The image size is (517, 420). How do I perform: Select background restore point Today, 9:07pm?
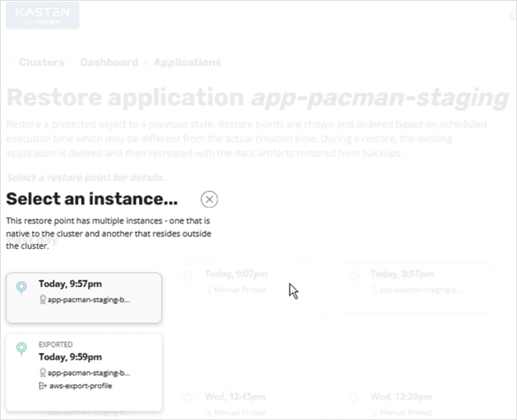coord(251,288)
